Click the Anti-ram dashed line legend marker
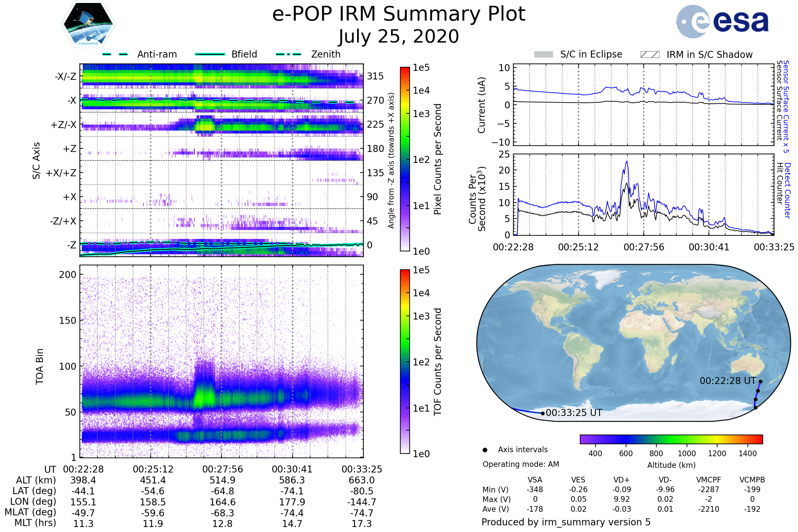 (x=115, y=54)
